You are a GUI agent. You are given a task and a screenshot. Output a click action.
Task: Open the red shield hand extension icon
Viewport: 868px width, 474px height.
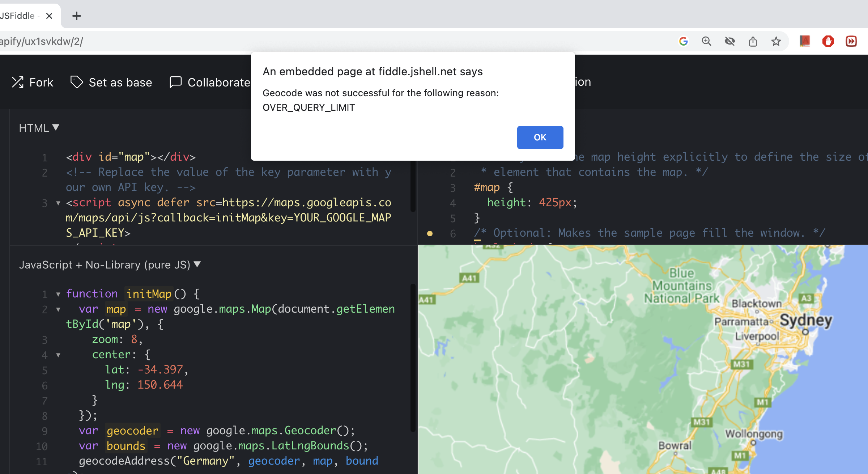tap(828, 41)
